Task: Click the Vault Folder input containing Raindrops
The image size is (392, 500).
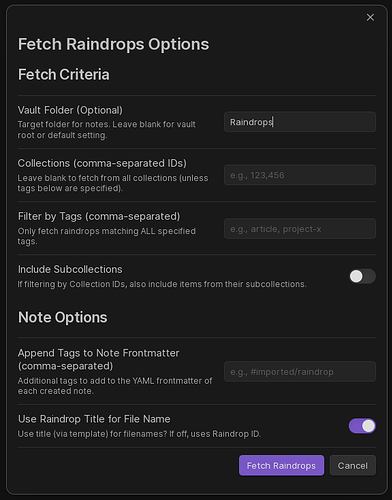Action: pyautogui.click(x=300, y=122)
